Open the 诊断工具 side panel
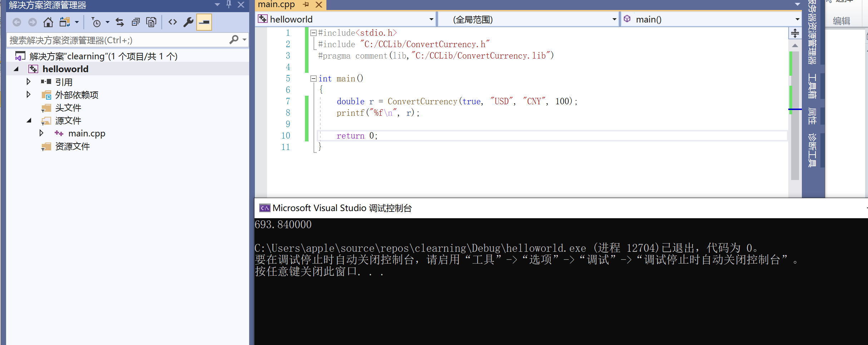Image resolution: width=868 pixels, height=345 pixels. (812, 150)
